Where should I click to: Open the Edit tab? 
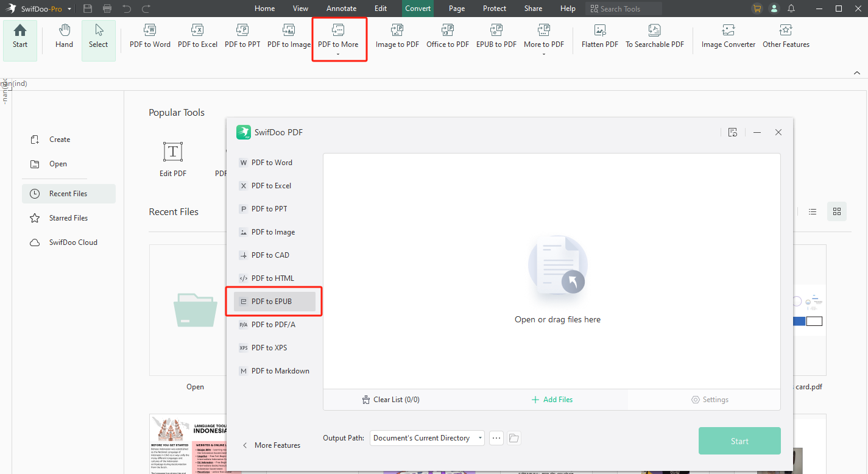point(381,9)
